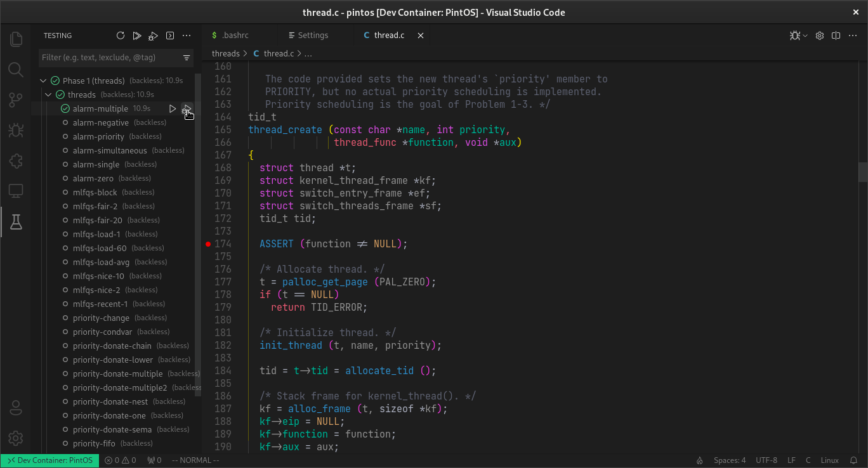Open the Search view in activity bar

pyautogui.click(x=16, y=70)
